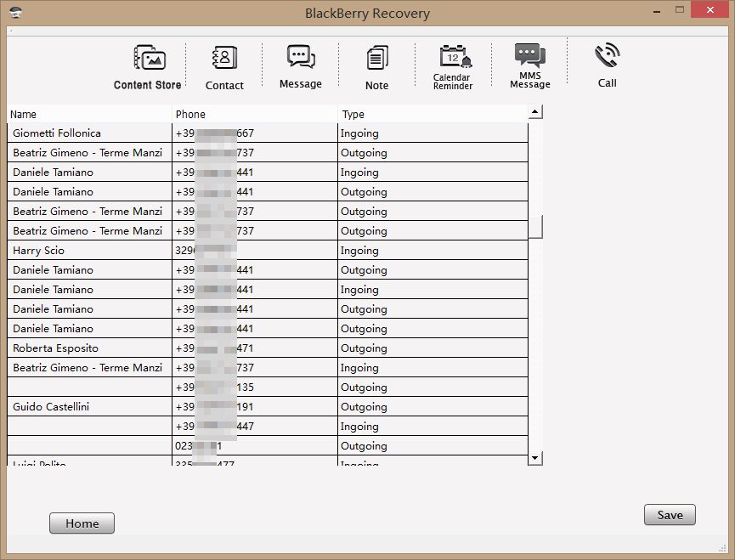Image resolution: width=735 pixels, height=560 pixels.
Task: Click the Name column header
Action: coord(89,114)
